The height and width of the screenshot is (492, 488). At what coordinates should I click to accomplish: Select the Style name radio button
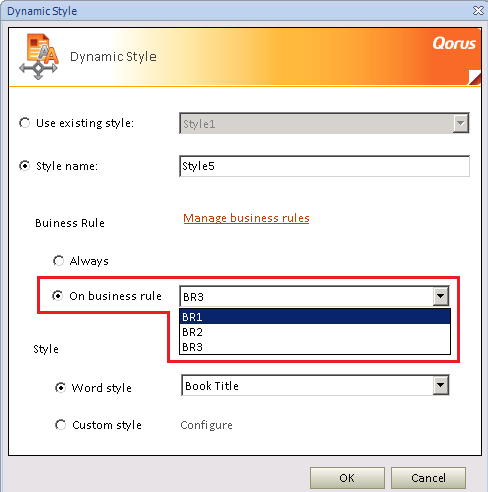(x=25, y=166)
